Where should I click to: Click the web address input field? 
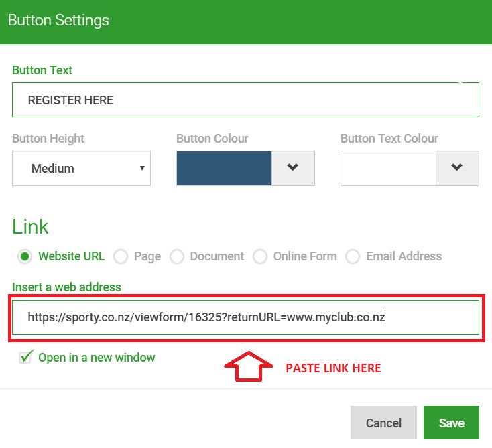245,317
